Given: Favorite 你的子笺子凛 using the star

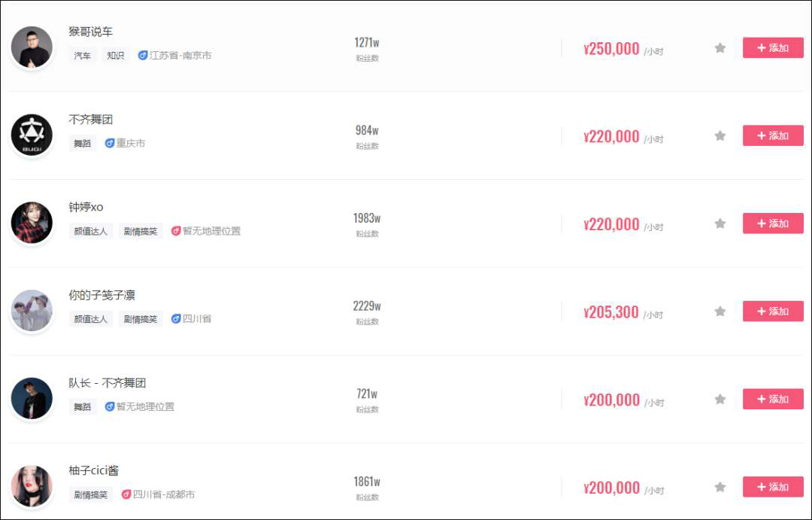Looking at the screenshot, I should 720,312.
